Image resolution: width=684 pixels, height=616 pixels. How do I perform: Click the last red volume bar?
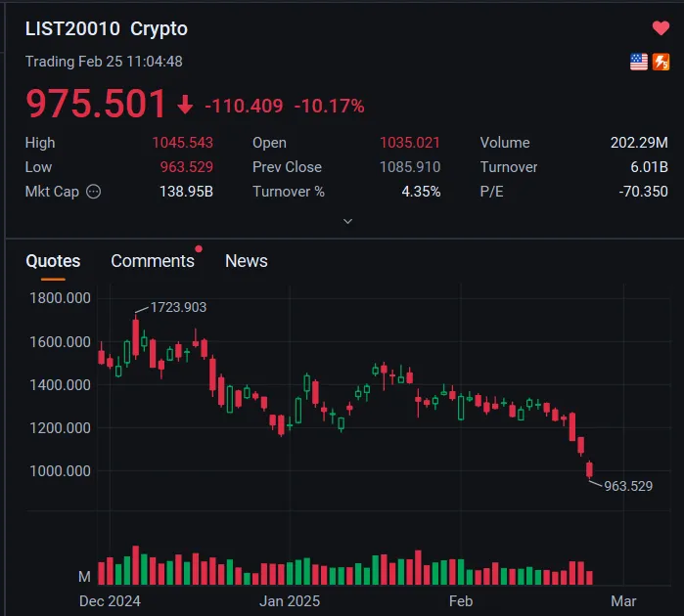[x=589, y=578]
